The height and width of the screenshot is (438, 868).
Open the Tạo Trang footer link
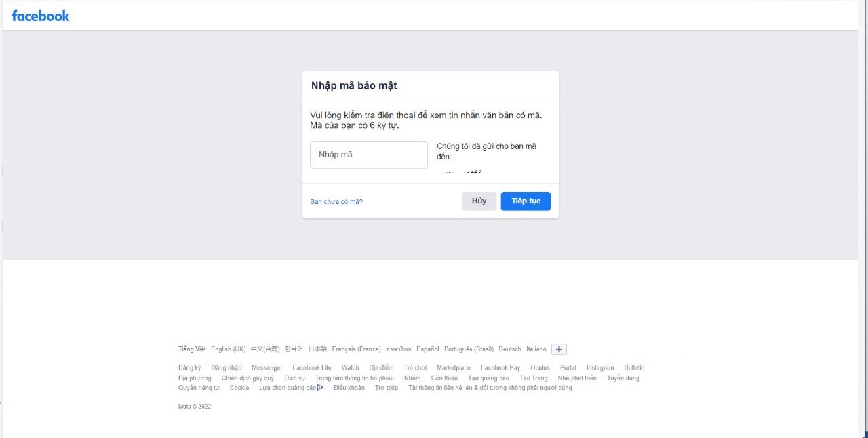click(534, 378)
